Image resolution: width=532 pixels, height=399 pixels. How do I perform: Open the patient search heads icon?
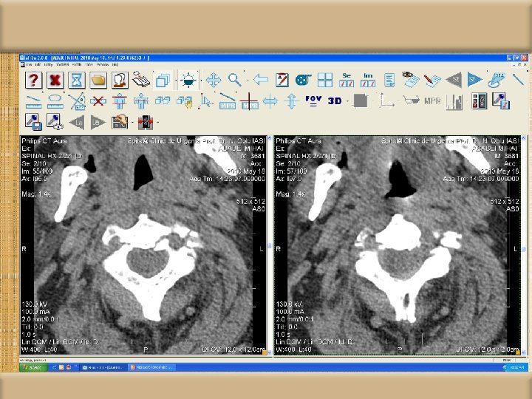pos(120,80)
